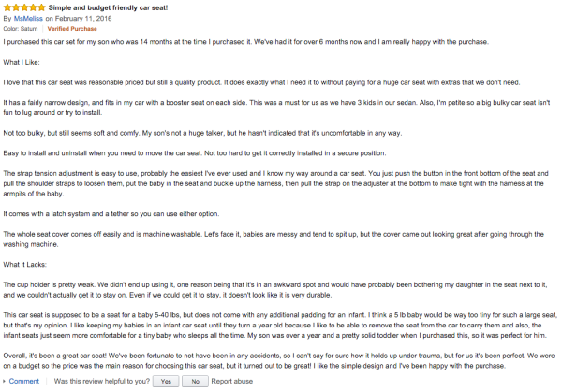
Task: Select the fifth star in rating
Action: 41,7
